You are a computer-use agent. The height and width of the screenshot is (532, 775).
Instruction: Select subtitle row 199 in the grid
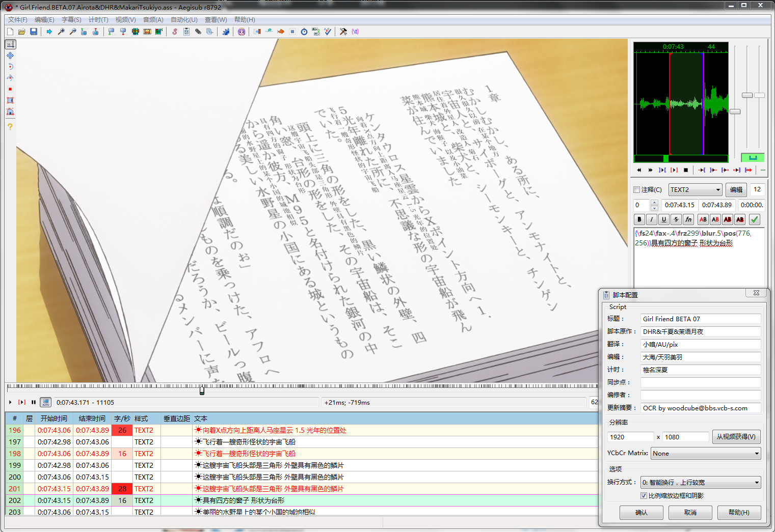click(302, 465)
